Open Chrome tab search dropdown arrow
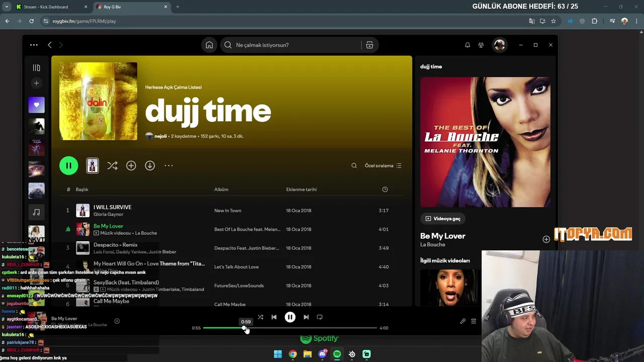Viewport: 644px width, 362px height. (7, 7)
